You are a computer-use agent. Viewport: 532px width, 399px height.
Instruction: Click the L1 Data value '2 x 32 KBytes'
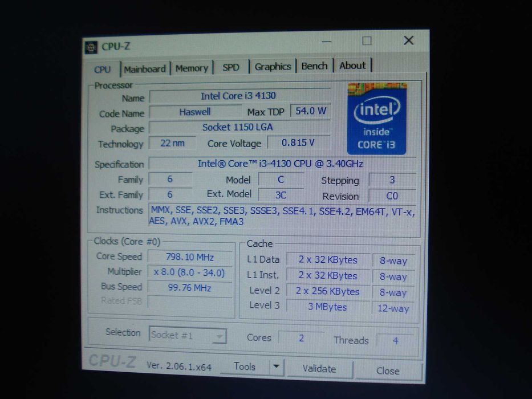point(328,259)
